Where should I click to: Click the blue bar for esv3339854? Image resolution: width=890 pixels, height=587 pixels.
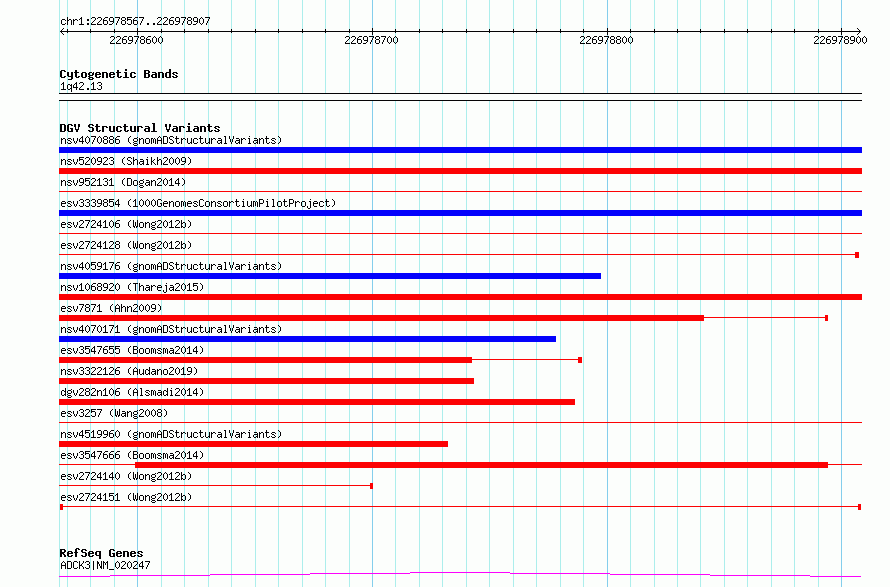pos(460,213)
